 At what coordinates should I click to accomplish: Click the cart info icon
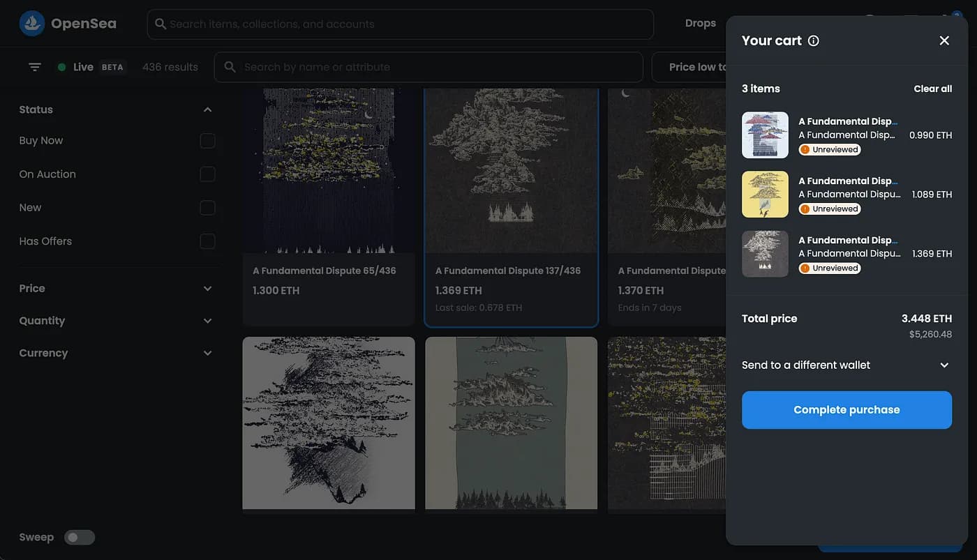pos(813,40)
